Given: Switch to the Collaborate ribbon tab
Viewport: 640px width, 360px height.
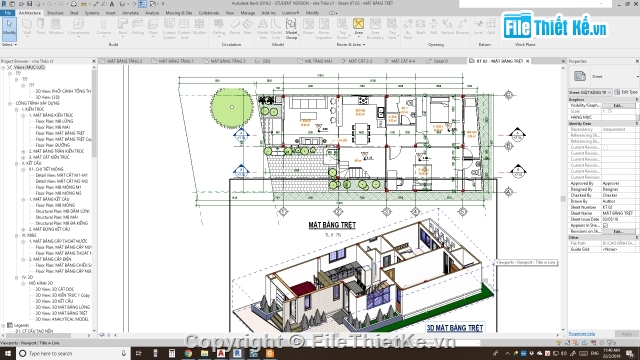Looking at the screenshot, I should click(209, 13).
